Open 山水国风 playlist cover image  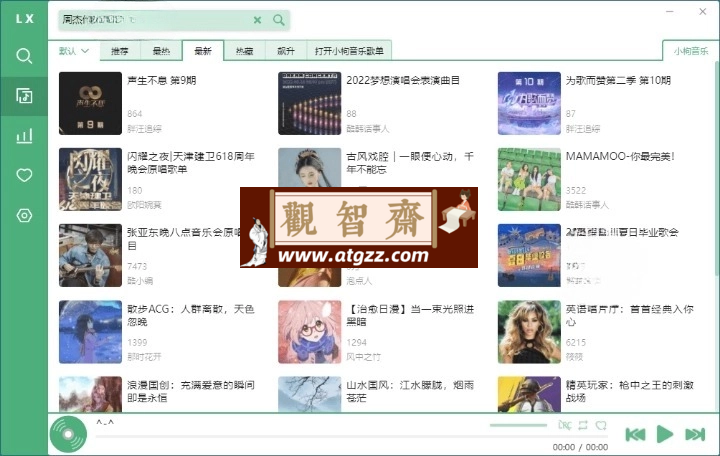[x=309, y=394]
